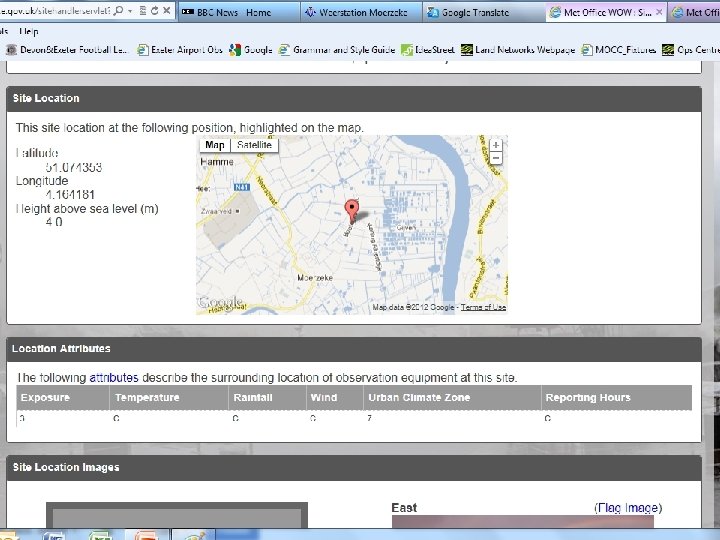
Task: Click the N41 road badge on map
Action: [x=242, y=187]
